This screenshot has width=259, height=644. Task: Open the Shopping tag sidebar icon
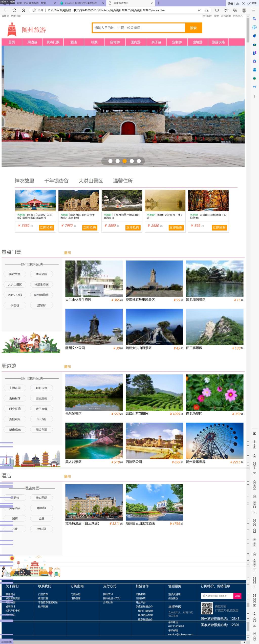point(254,36)
